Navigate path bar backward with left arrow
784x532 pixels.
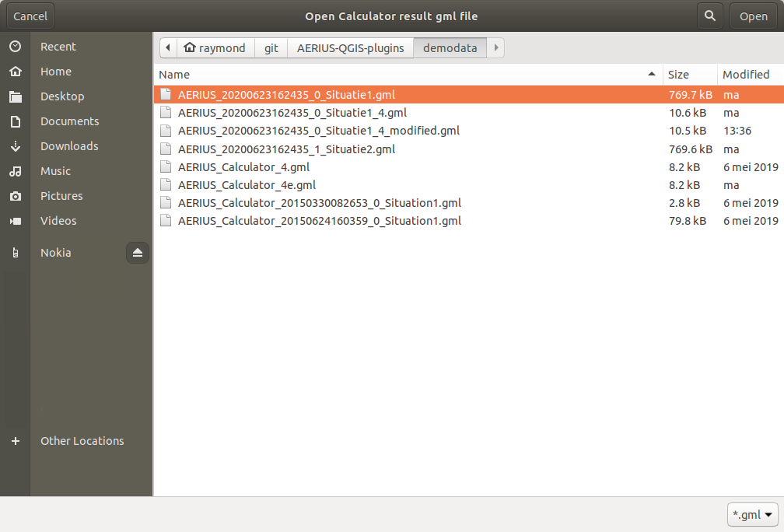point(168,48)
